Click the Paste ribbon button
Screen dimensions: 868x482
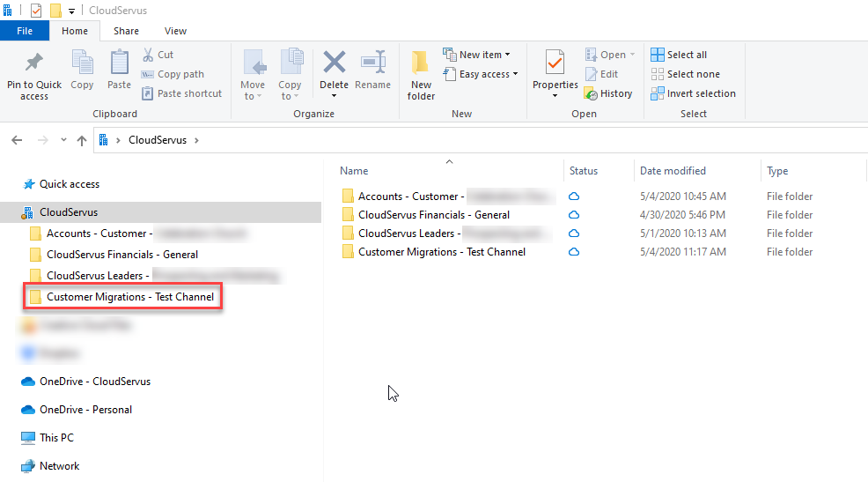[119, 70]
